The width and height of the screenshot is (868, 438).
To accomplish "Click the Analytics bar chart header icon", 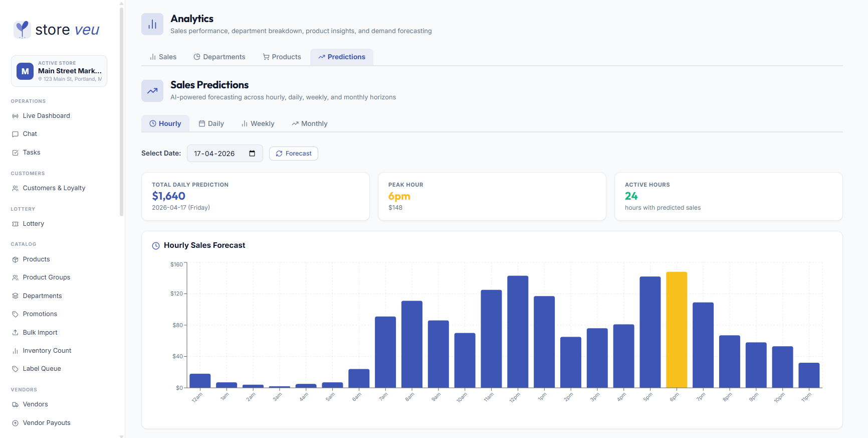I will pyautogui.click(x=152, y=24).
